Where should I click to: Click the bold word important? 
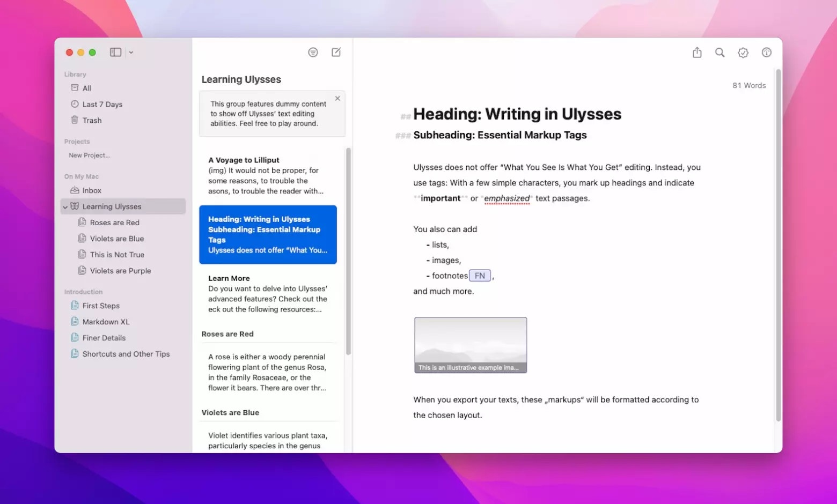point(440,198)
